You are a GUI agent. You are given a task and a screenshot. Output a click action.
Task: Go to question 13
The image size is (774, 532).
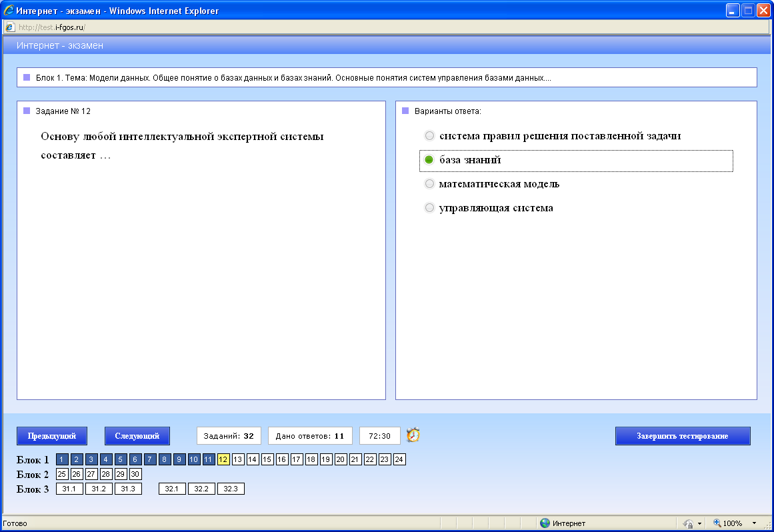(238, 459)
